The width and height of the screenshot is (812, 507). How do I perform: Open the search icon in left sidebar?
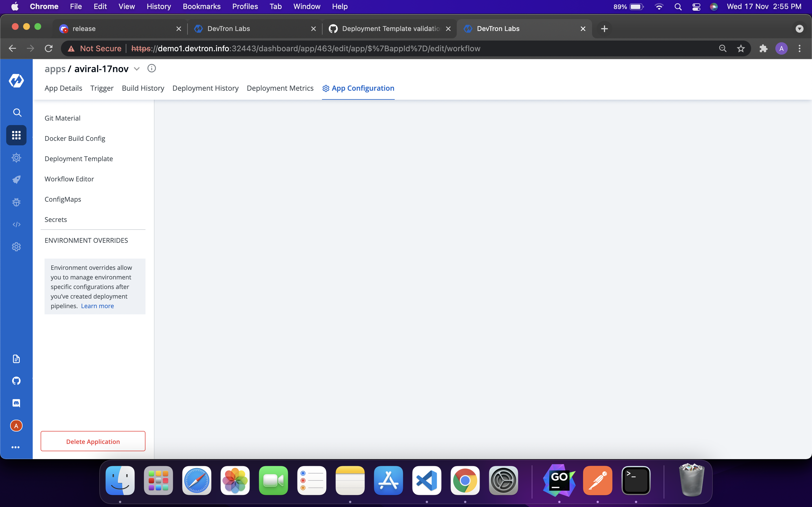17,112
